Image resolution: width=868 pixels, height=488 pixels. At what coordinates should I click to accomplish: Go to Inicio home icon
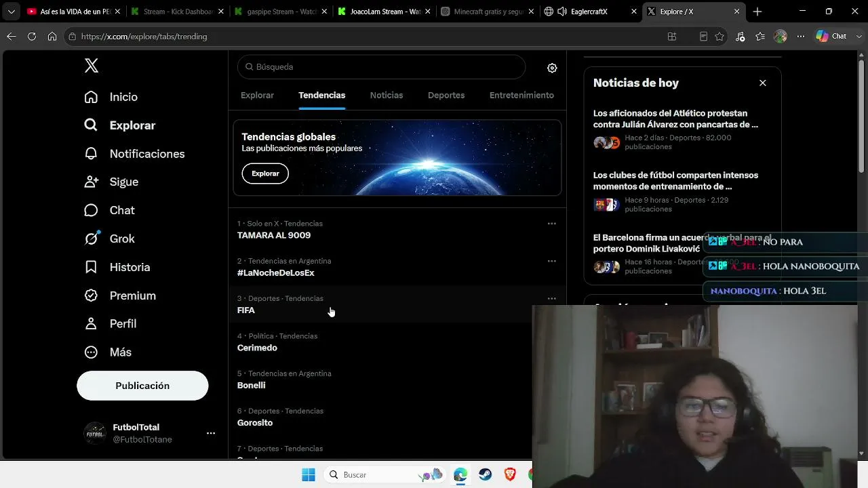(91, 97)
